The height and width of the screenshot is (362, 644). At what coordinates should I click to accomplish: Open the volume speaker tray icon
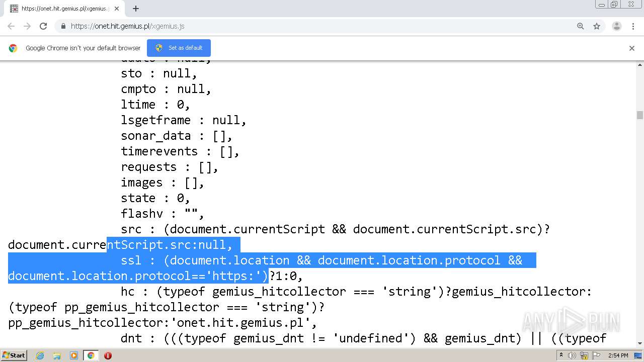tap(572, 355)
